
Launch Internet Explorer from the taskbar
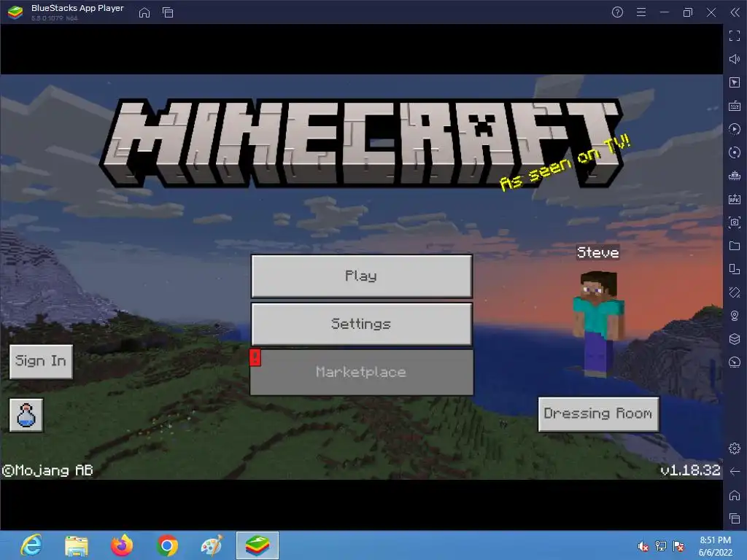point(31,545)
